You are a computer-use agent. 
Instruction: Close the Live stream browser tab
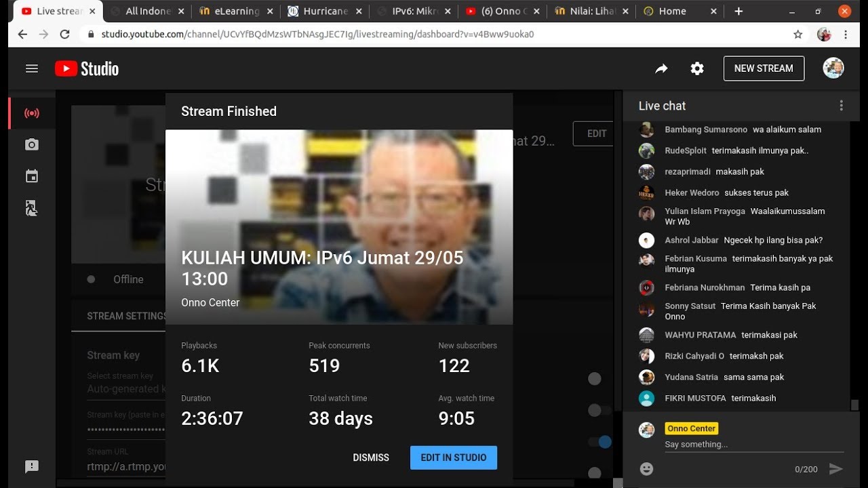(92, 11)
